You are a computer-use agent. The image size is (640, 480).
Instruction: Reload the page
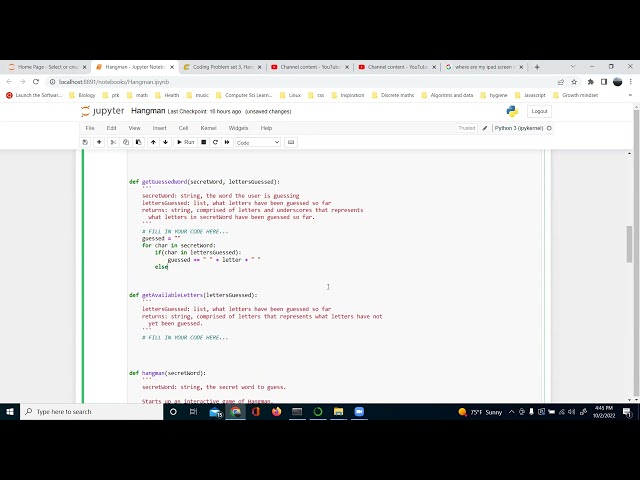tap(36, 82)
